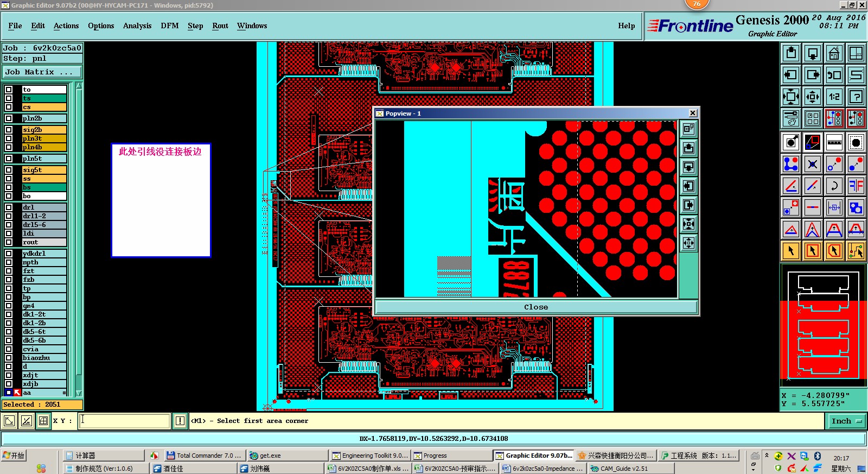
Task: Click the Popview pan up icon
Action: click(688, 148)
